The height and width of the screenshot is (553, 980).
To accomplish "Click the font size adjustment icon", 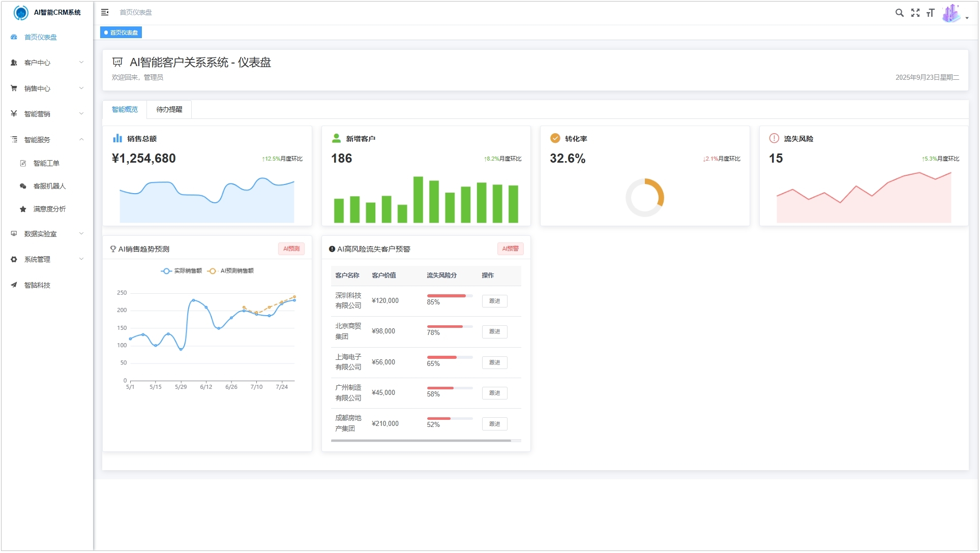I will tap(931, 12).
